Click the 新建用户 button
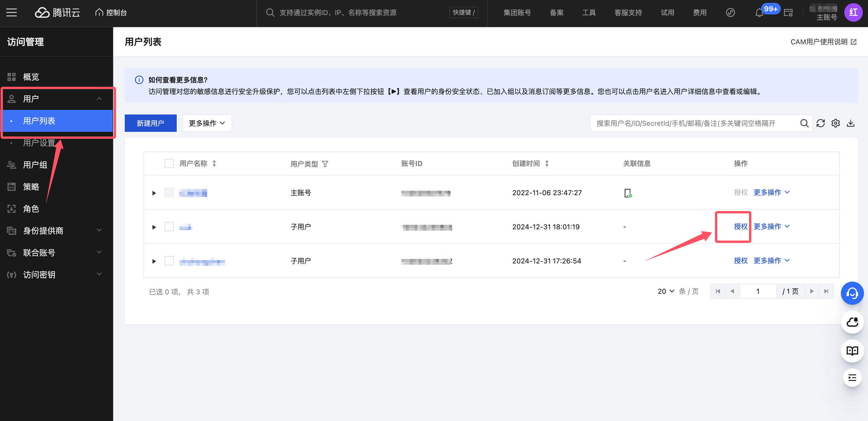This screenshot has height=421, width=868. (x=150, y=123)
